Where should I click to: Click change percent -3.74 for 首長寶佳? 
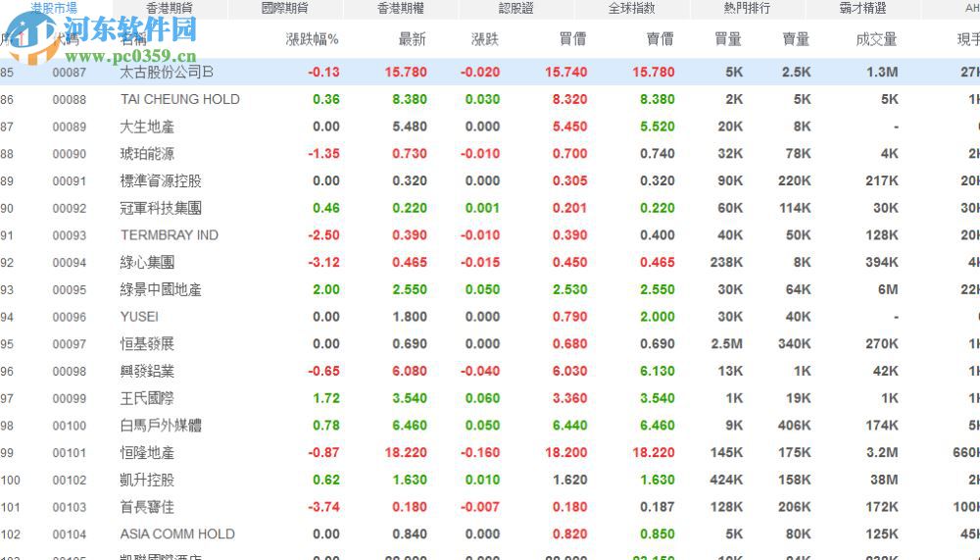coord(323,507)
